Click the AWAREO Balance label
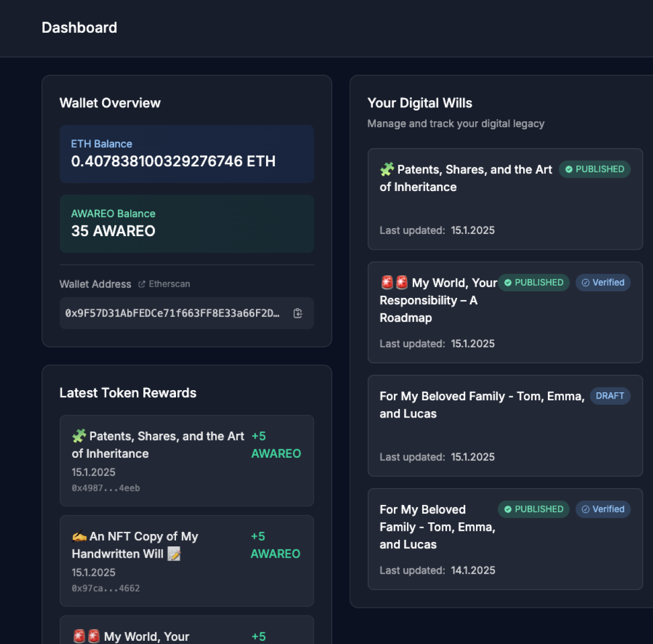Viewport: 653px width, 644px height. (113, 214)
